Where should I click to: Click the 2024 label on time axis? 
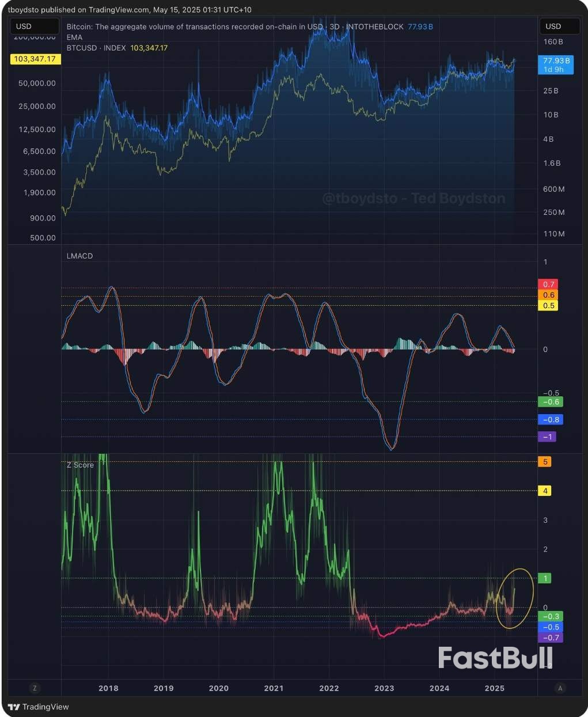[x=439, y=688]
